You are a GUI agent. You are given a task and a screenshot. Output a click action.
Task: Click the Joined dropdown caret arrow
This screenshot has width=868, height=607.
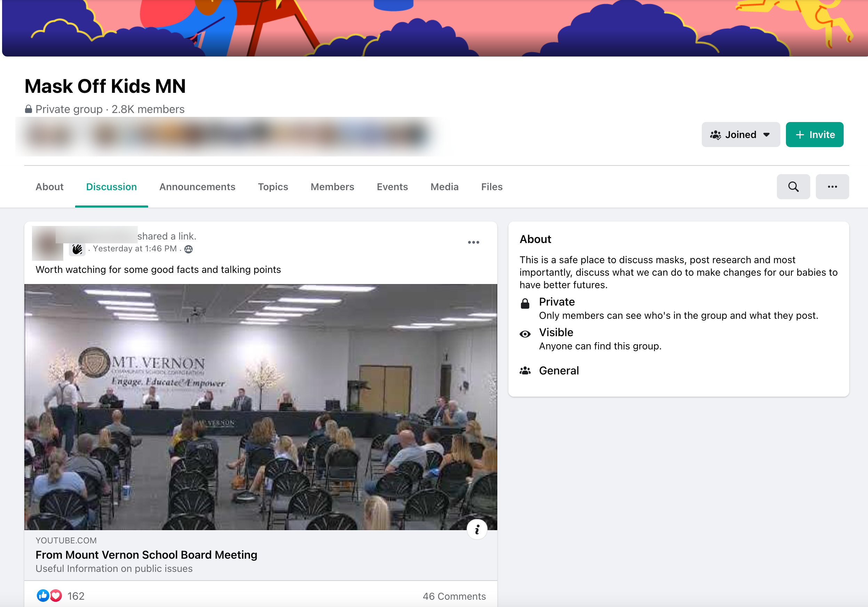click(766, 135)
